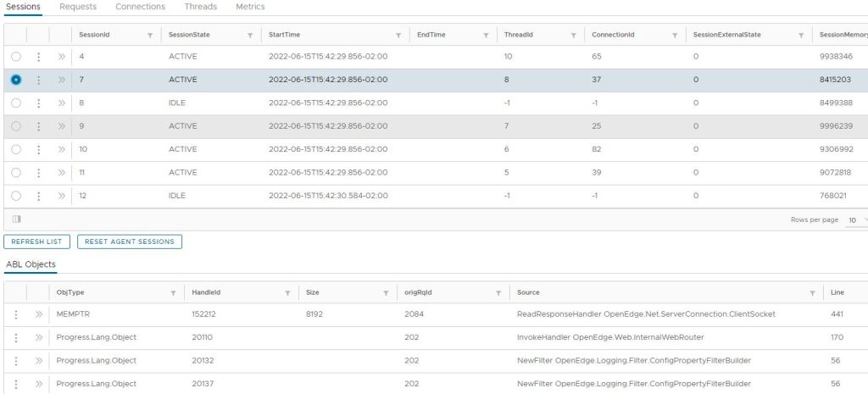
Task: Click the Refresh List button
Action: click(37, 241)
